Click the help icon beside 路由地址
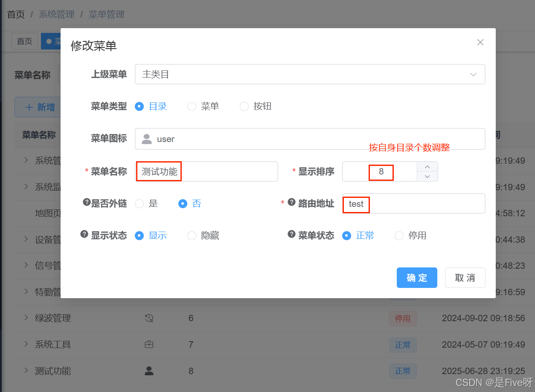 click(292, 202)
